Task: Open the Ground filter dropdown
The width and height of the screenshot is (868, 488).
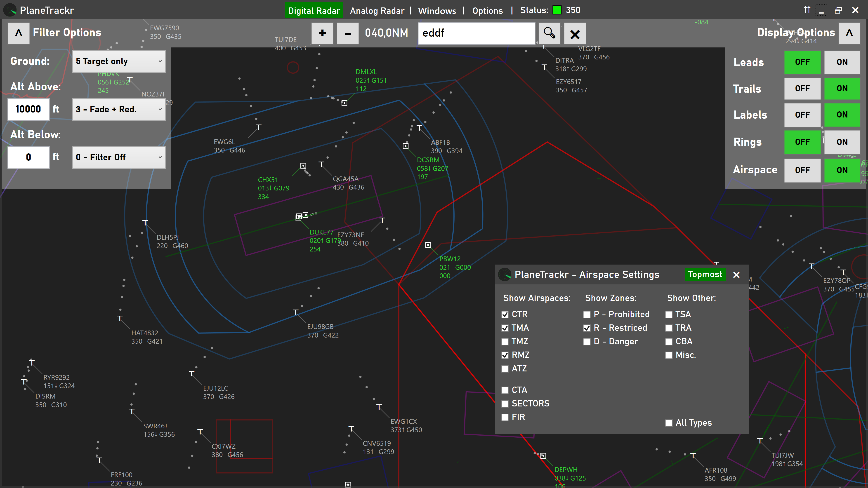Action: click(119, 61)
